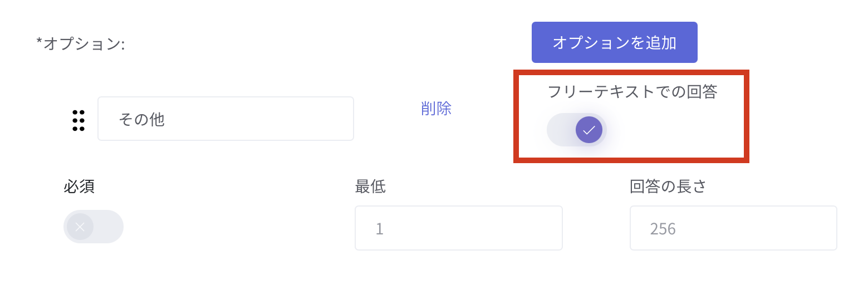The width and height of the screenshot is (868, 304).
Task: Enable the 必須 switch
Action: pyautogui.click(x=94, y=227)
